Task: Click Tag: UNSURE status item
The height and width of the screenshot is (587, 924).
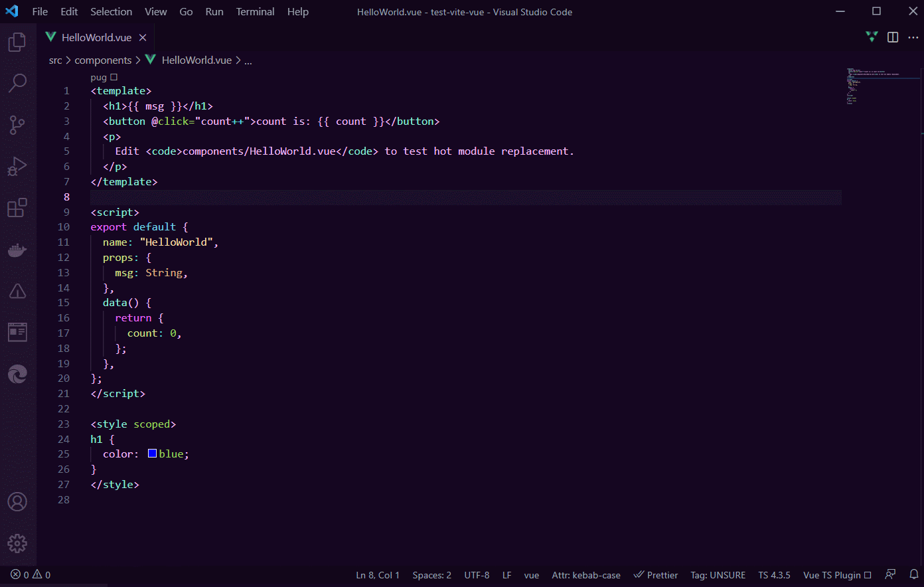Action: [718, 575]
